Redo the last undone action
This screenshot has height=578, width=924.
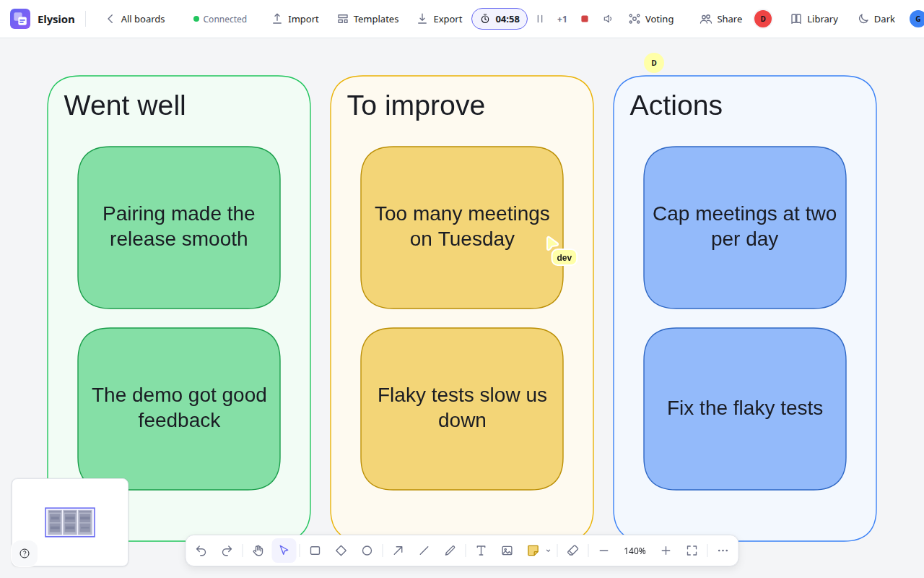coord(227,551)
